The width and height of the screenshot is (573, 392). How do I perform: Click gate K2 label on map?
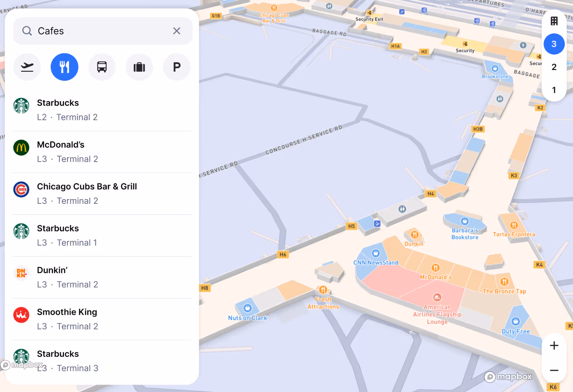click(540, 108)
